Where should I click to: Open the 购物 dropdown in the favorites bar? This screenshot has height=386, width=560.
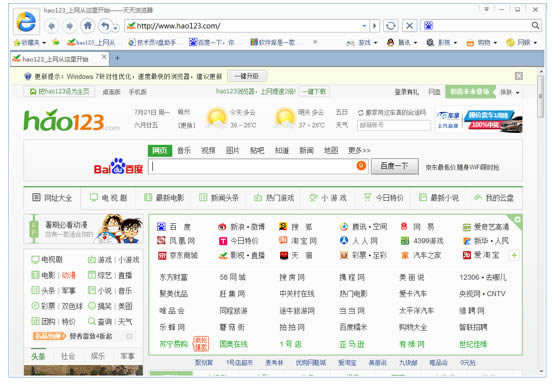(x=482, y=42)
